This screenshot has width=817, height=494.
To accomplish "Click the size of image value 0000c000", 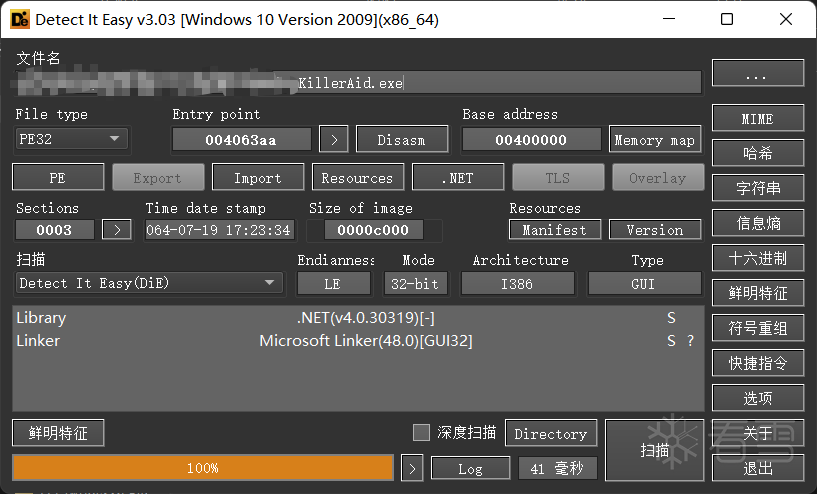I will click(x=373, y=230).
